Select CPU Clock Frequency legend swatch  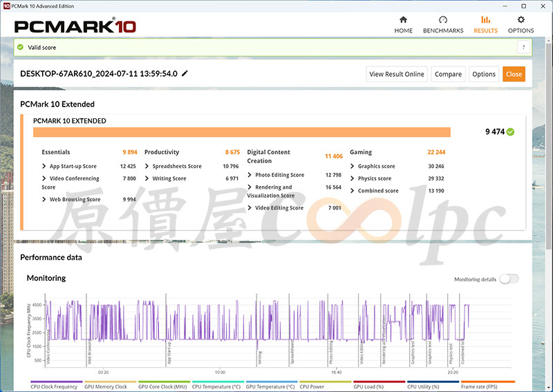point(57,382)
